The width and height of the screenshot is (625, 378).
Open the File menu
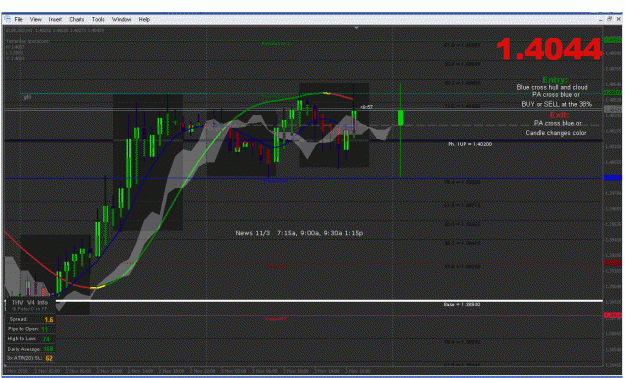pyautogui.click(x=18, y=19)
